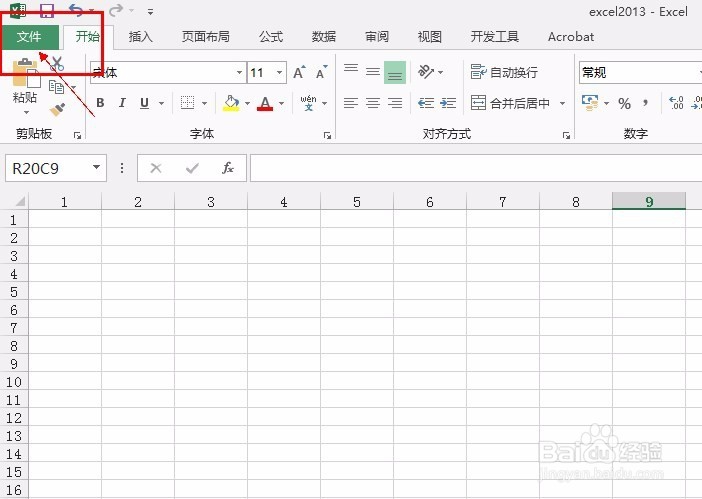This screenshot has width=702, height=499.
Task: Click 合并后居中 merge and center
Action: [510, 103]
